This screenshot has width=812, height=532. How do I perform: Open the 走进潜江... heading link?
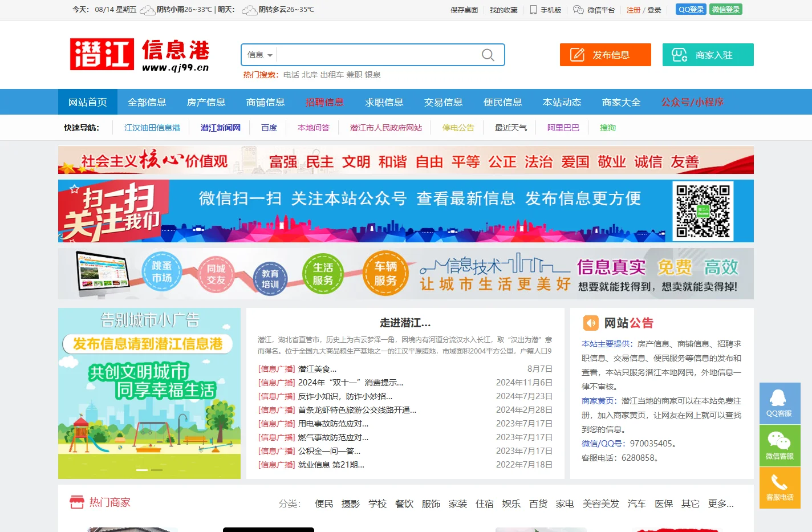[x=405, y=323]
